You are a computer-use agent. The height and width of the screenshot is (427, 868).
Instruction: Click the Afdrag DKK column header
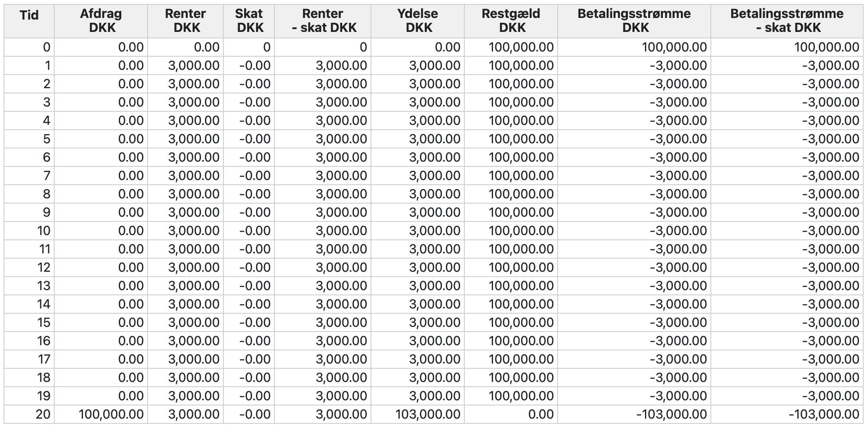point(101,21)
